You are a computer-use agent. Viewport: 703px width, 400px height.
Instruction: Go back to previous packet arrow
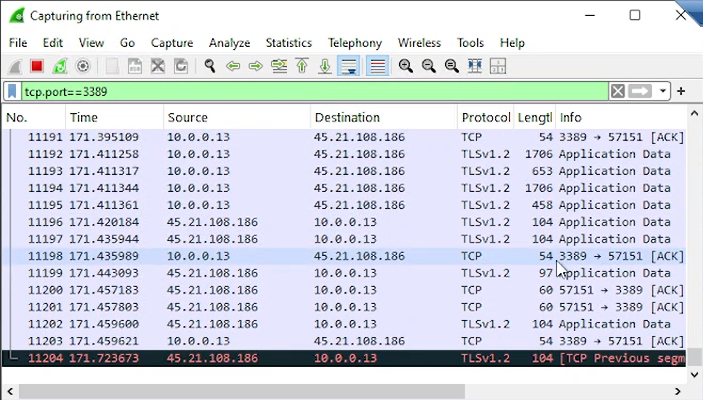(233, 66)
